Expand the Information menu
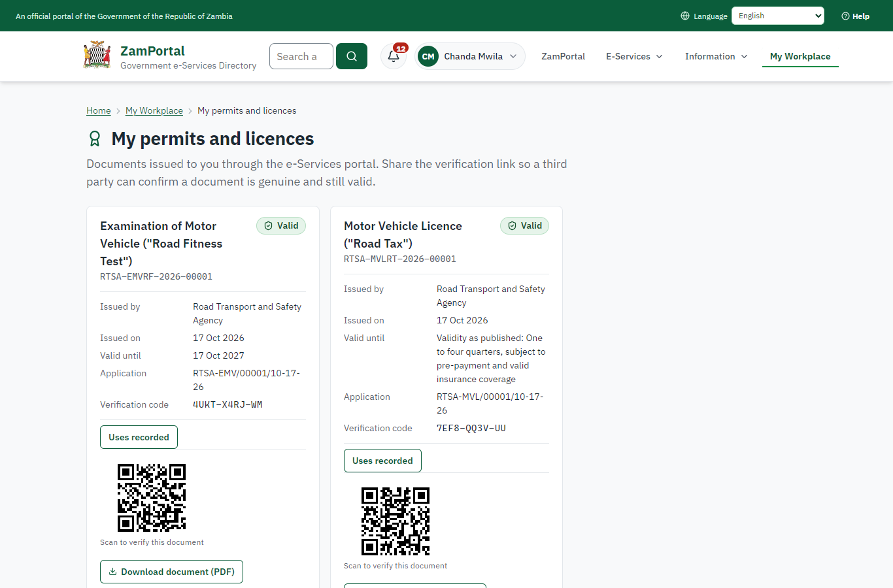The height and width of the screenshot is (588, 893). click(x=716, y=56)
